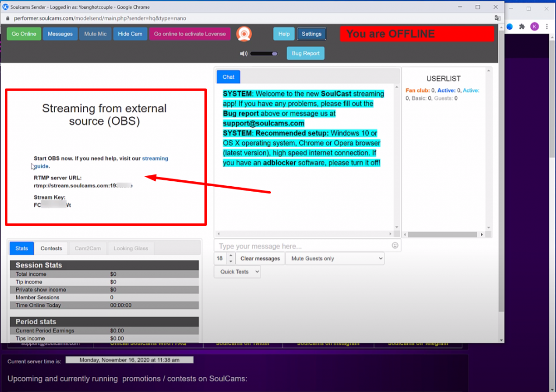The image size is (556, 392).
Task: Click userlist vertical scrollbar up arrow
Action: click(489, 71)
